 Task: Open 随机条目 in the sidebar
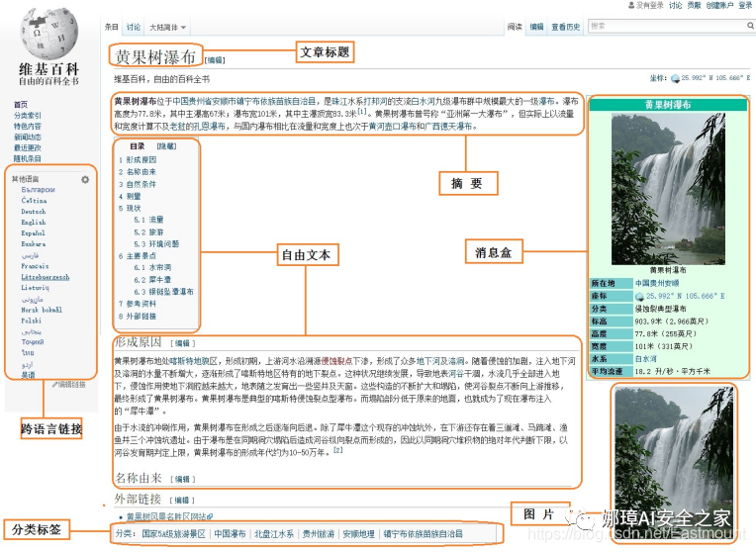[x=28, y=159]
